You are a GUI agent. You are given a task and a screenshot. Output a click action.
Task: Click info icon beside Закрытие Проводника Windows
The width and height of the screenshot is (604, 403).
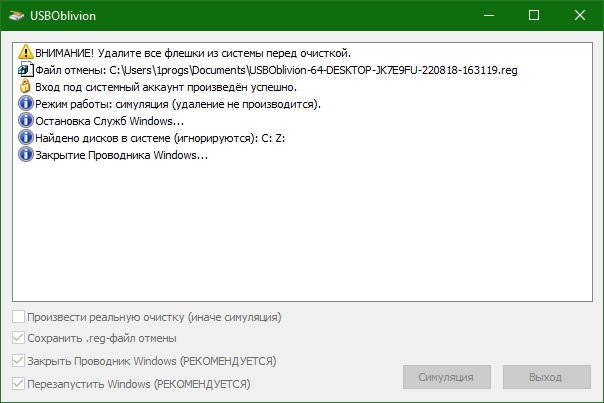click(x=26, y=154)
